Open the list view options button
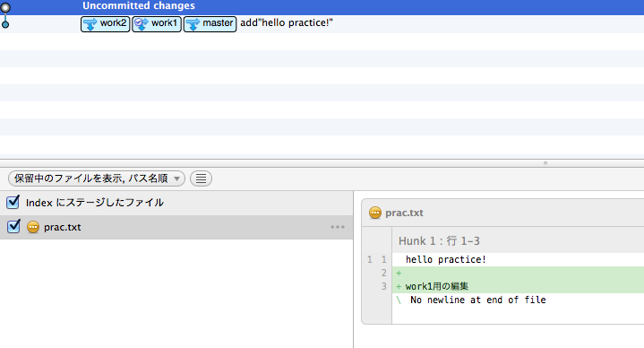 point(201,178)
